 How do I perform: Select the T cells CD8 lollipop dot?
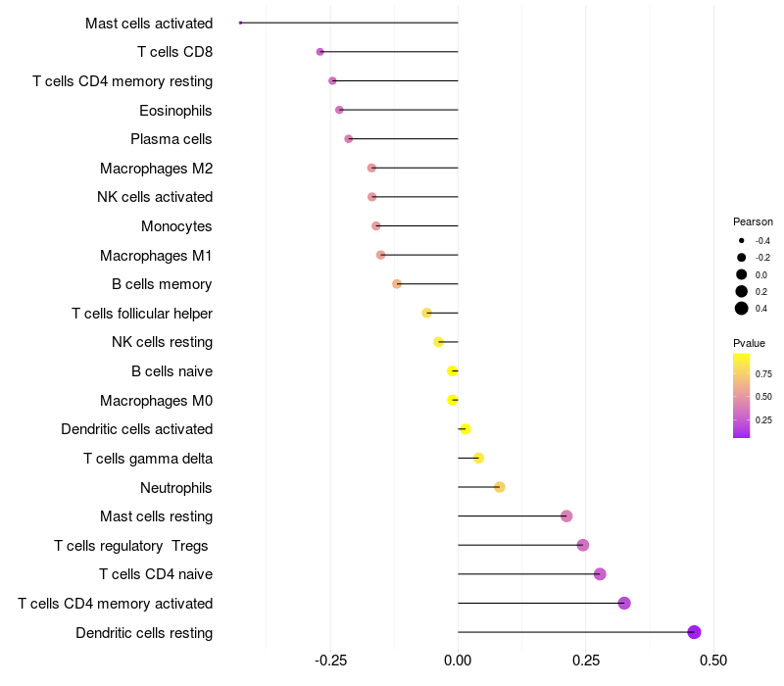(x=320, y=52)
